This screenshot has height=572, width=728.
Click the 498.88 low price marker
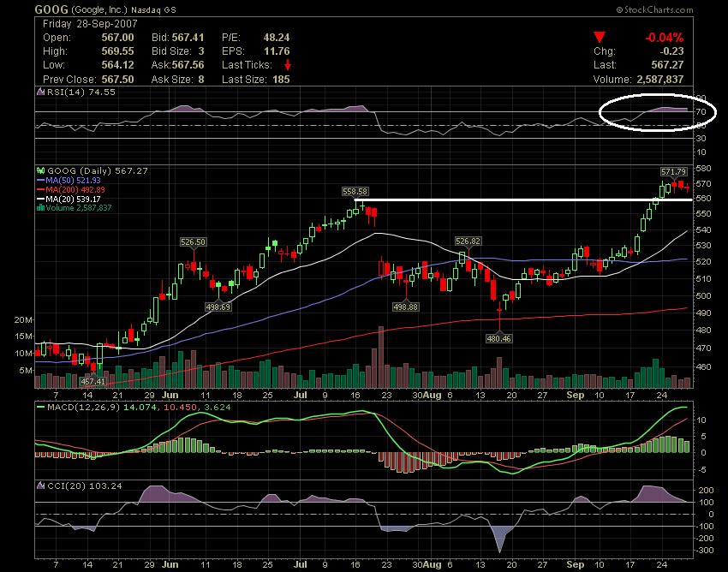(406, 307)
